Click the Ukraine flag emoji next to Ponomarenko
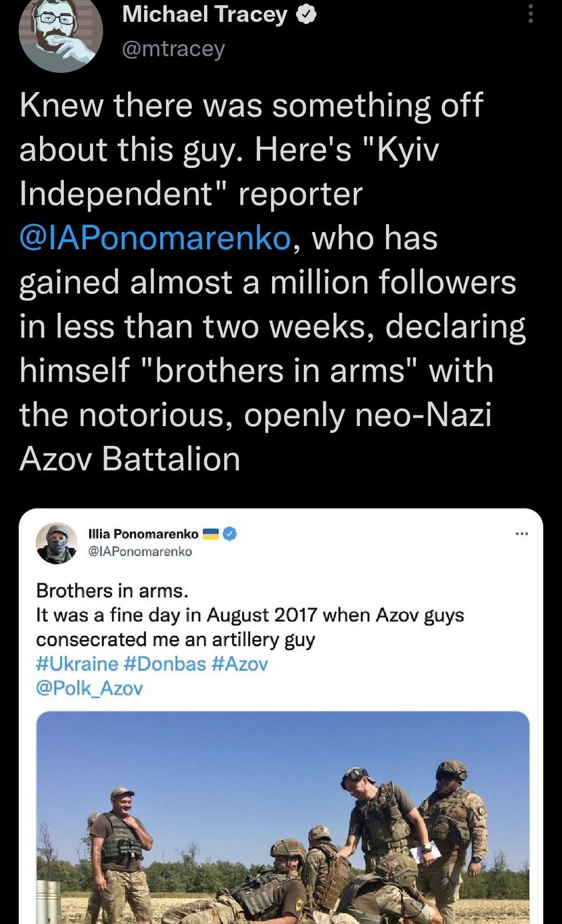 click(x=211, y=533)
